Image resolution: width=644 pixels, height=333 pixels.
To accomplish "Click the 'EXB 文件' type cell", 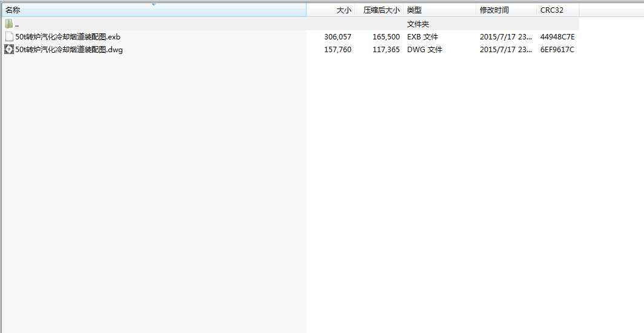I will tap(423, 37).
